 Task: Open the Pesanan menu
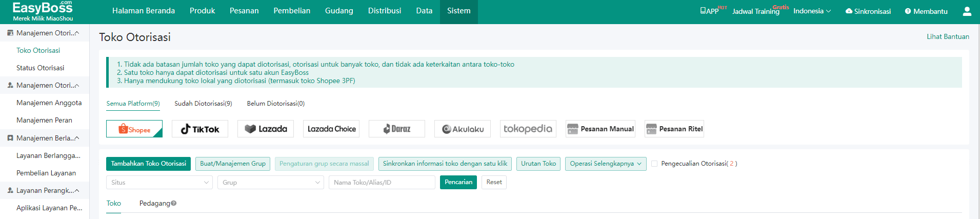pyautogui.click(x=244, y=11)
